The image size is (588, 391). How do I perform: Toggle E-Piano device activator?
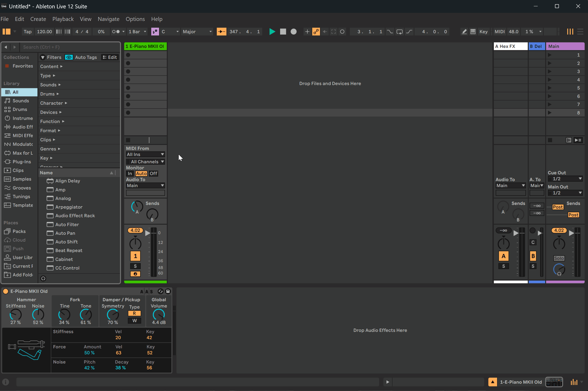click(6, 291)
